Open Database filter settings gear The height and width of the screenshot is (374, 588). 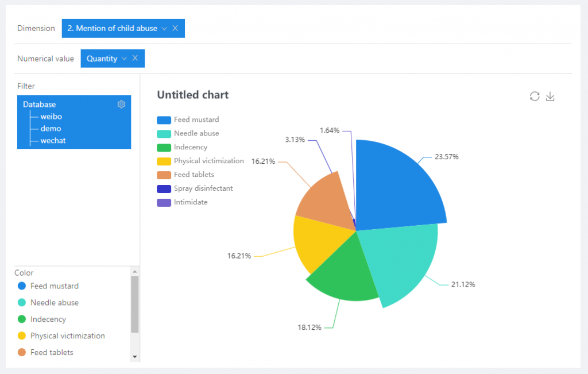121,104
